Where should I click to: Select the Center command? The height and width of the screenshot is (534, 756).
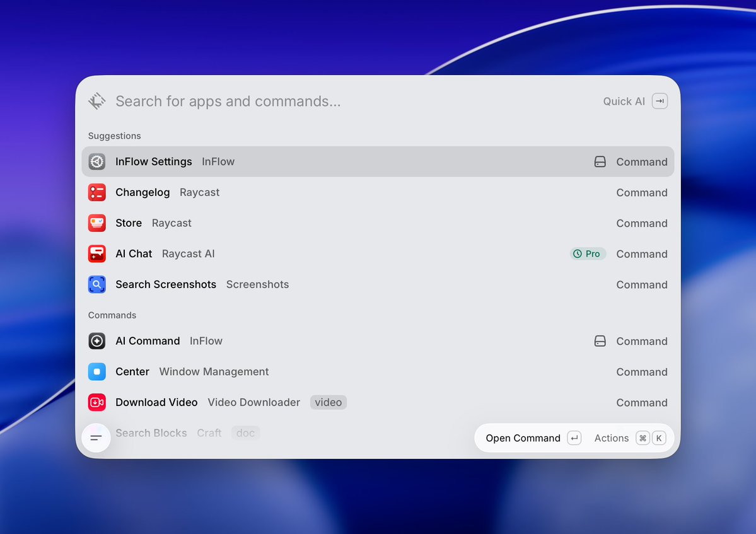pos(378,371)
